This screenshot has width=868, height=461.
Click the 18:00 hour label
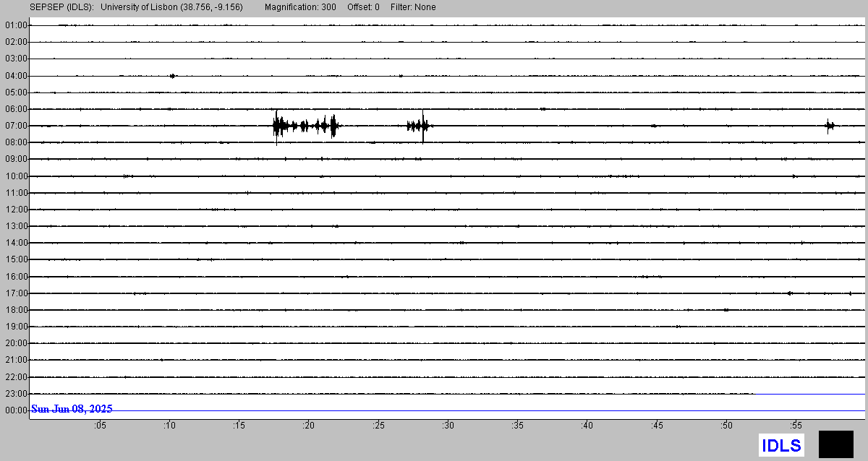(16, 310)
